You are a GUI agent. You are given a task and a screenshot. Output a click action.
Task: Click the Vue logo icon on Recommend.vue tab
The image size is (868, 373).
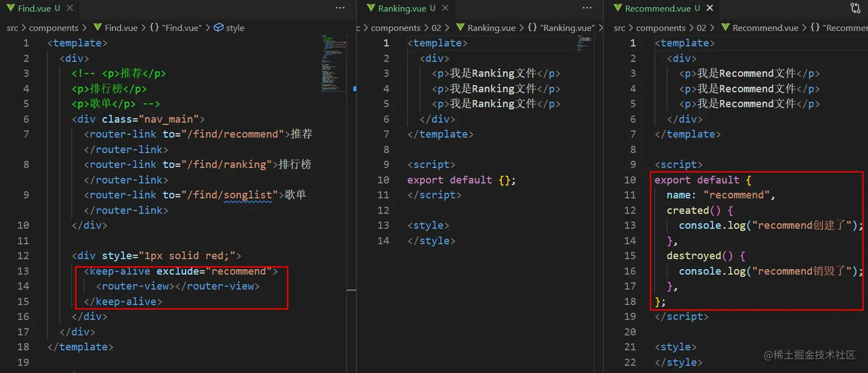[x=618, y=8]
